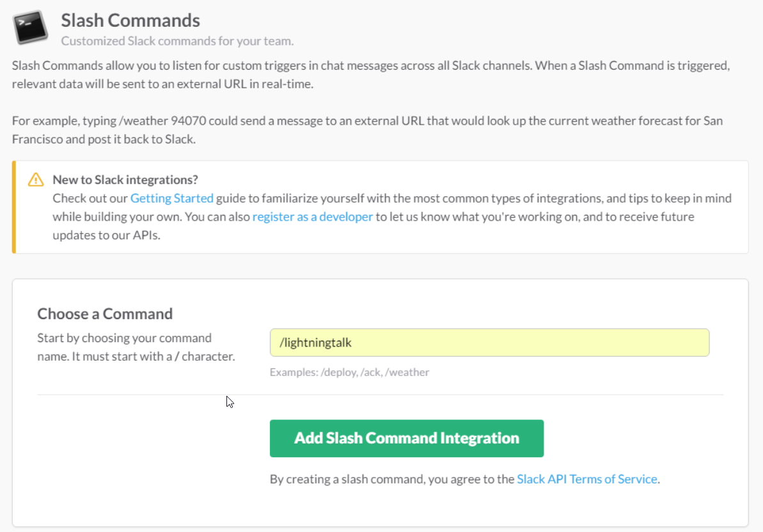This screenshot has width=763, height=532.
Task: Click the Examples hint below the input
Action: pos(349,372)
